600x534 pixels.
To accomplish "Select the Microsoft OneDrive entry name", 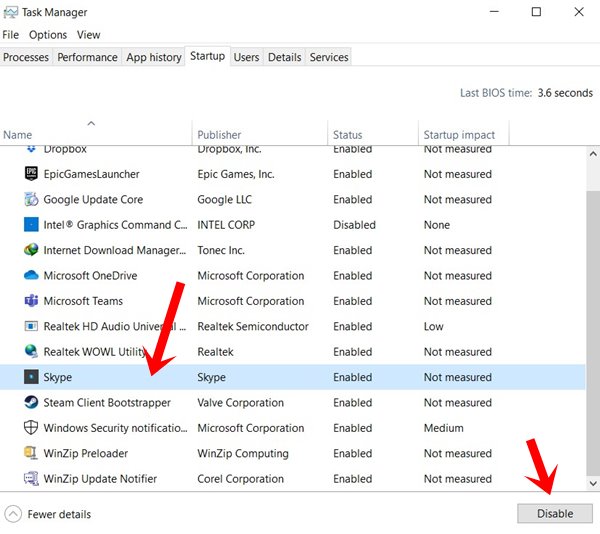I will click(90, 276).
